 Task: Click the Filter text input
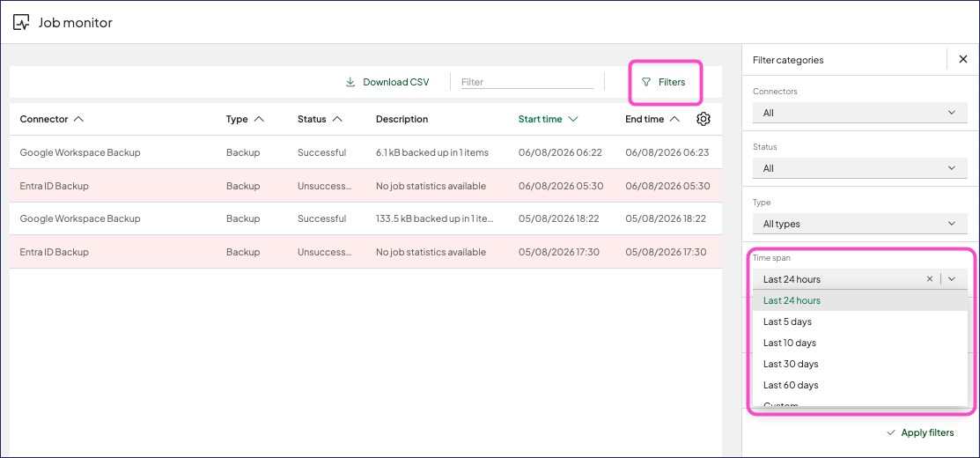pyautogui.click(x=527, y=82)
